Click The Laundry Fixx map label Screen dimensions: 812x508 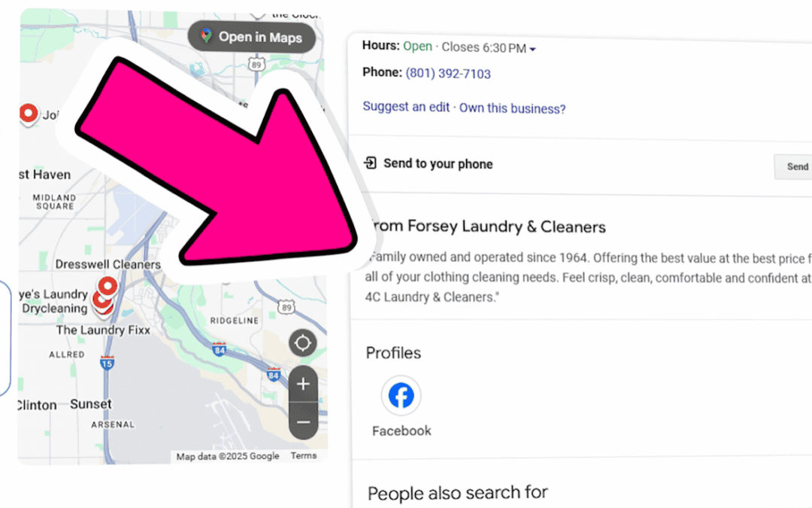pos(103,330)
